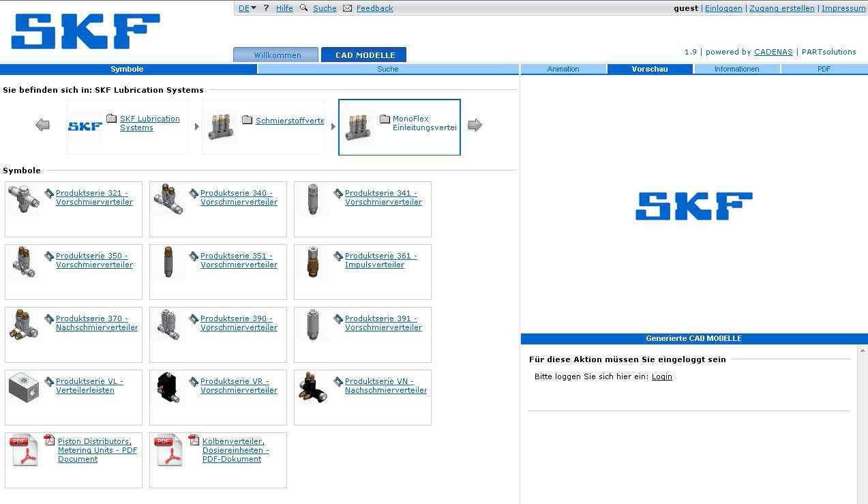Open SKF Lubrication Systems breadcrumb link
Image resolution: width=868 pixels, height=504 pixels.
150,123
